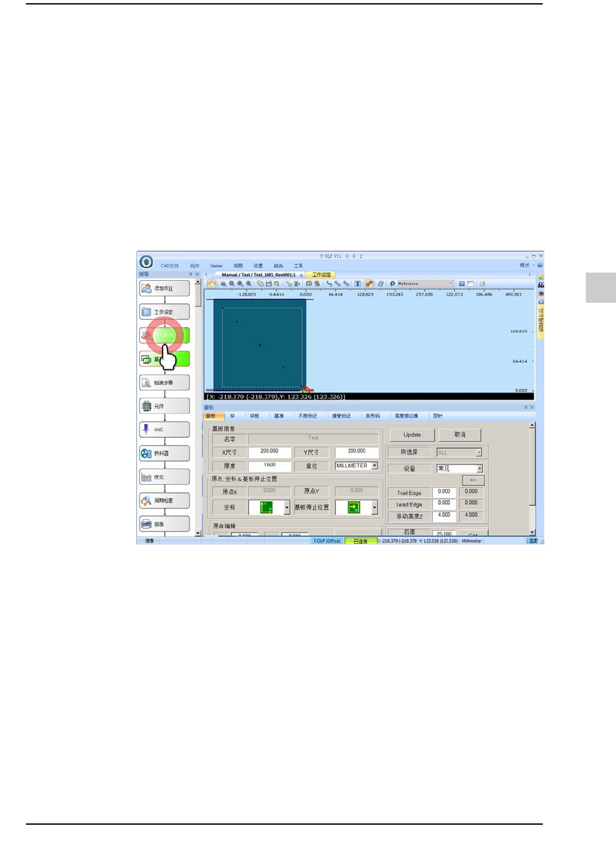Select the 拼板 tab

coord(254,416)
